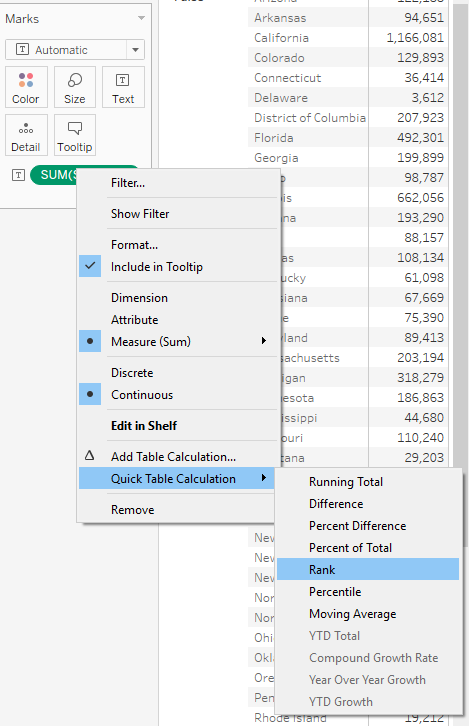Click the delta icon by Add Table Calculation
The image size is (472, 726).
pos(90,456)
